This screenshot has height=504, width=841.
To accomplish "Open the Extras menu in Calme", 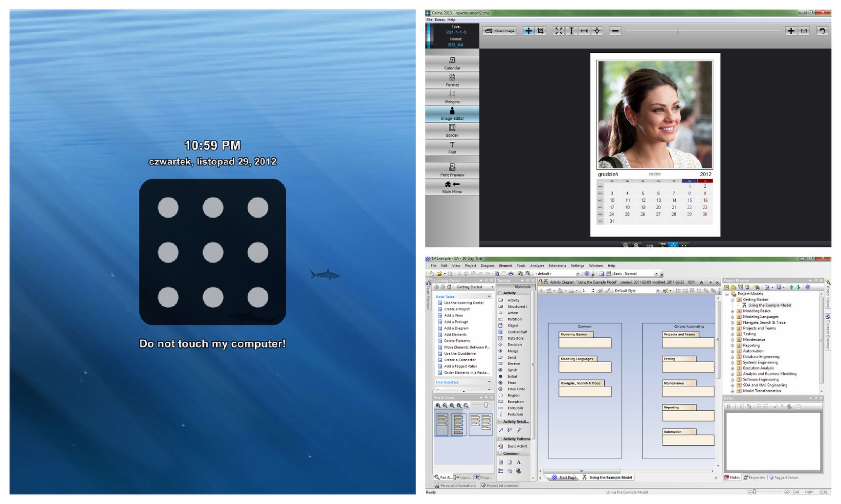I will pos(440,20).
